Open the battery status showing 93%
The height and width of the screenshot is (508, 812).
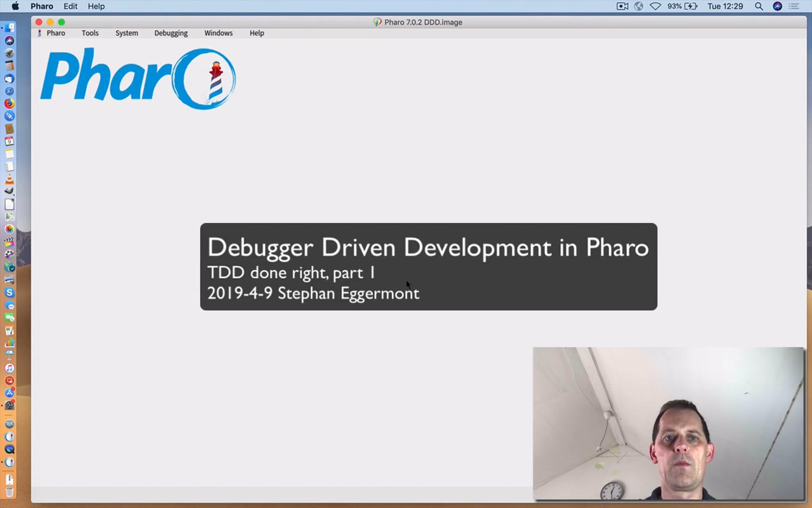(x=682, y=6)
